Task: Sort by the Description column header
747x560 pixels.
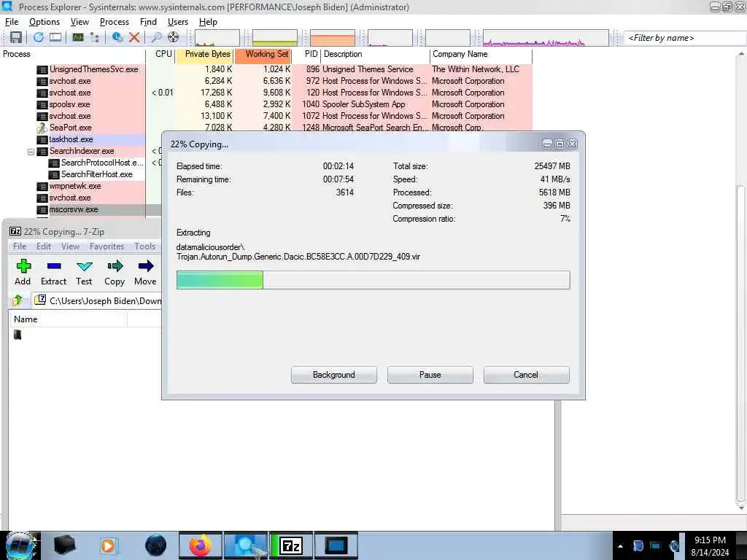Action: point(376,54)
